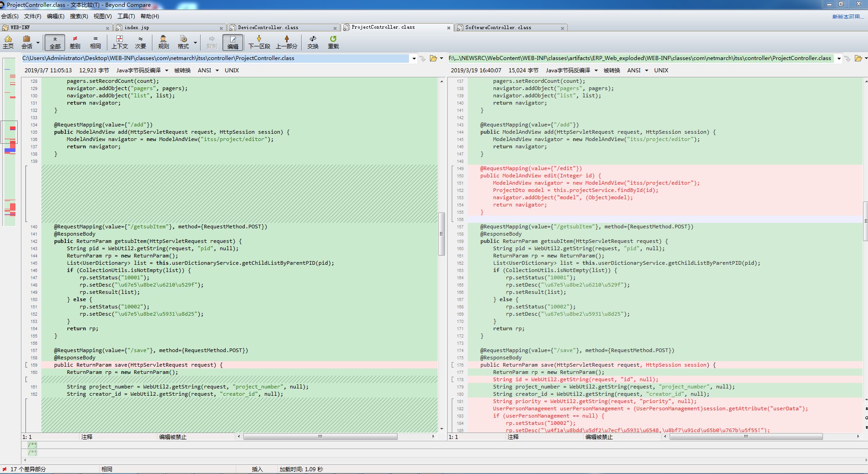The image size is (868, 474).
Task: Close the SoftwareController.class tab
Action: coord(563,28)
